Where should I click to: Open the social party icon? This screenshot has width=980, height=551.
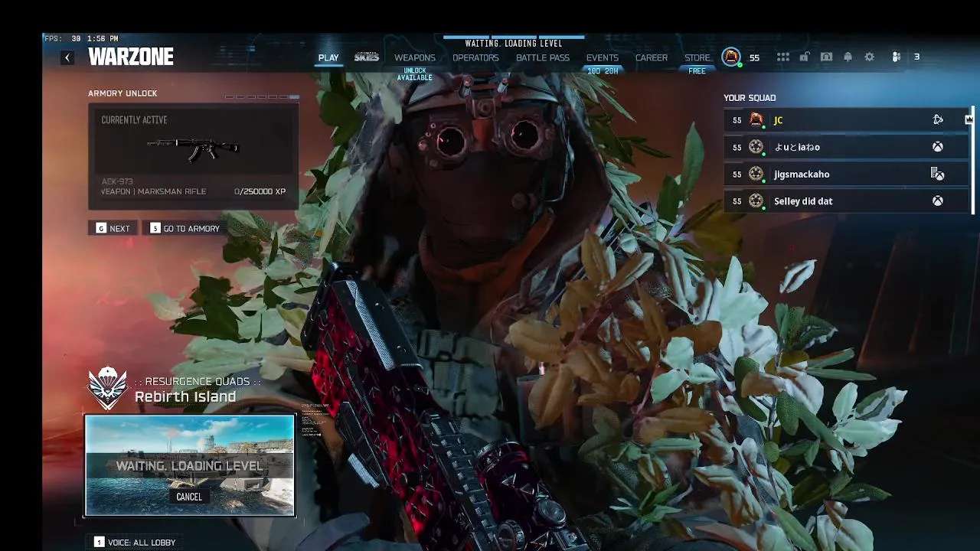896,57
